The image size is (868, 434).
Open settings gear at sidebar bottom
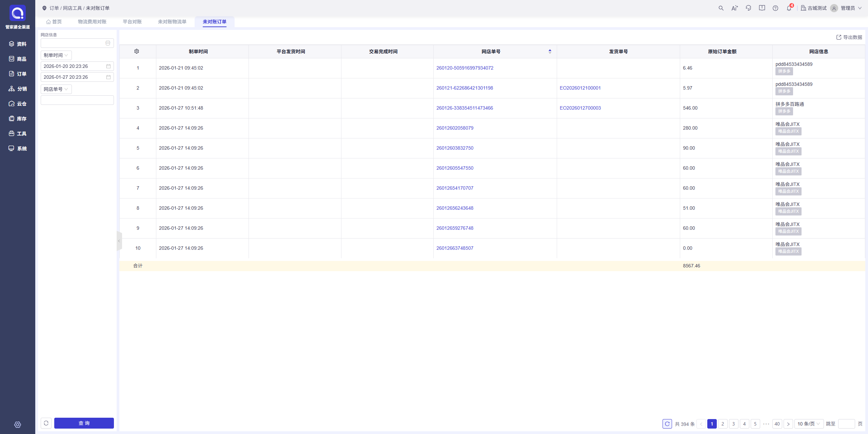(18, 424)
